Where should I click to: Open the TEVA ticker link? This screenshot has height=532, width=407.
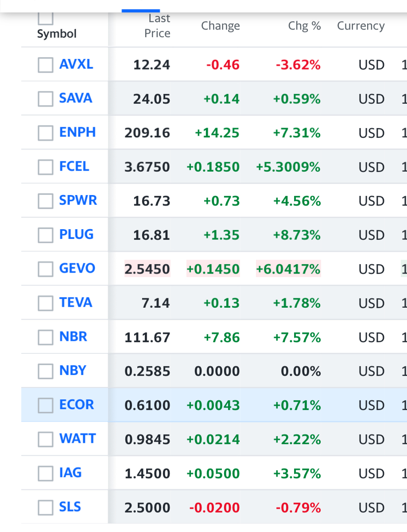pyautogui.click(x=76, y=302)
